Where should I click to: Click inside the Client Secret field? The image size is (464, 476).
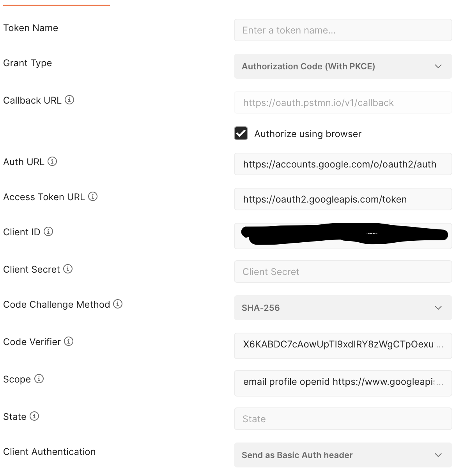point(343,271)
